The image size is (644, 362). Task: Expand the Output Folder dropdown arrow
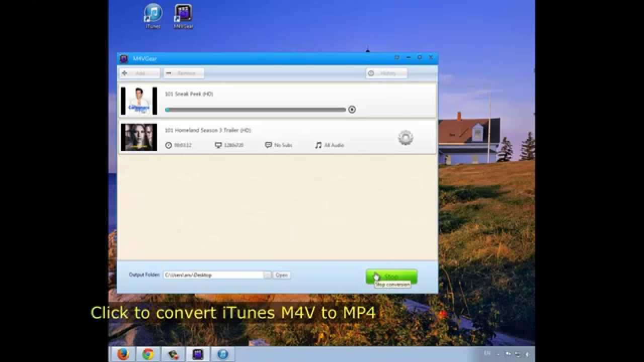point(268,275)
